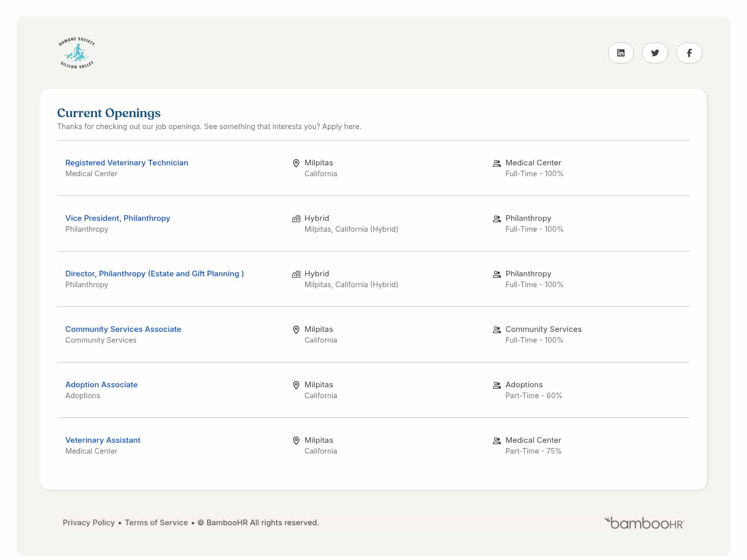Click the Humane Society Silicon Valley logo
Viewport: 747px width, 560px height.
pos(77,53)
